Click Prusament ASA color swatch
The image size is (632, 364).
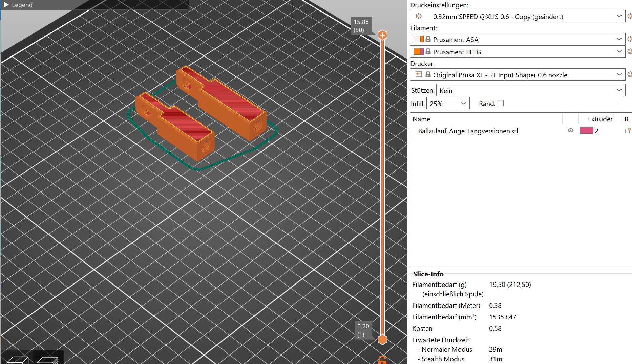[x=419, y=39]
